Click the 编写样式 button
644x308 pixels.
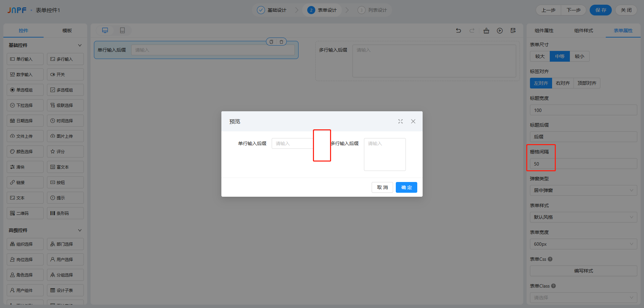point(584,271)
